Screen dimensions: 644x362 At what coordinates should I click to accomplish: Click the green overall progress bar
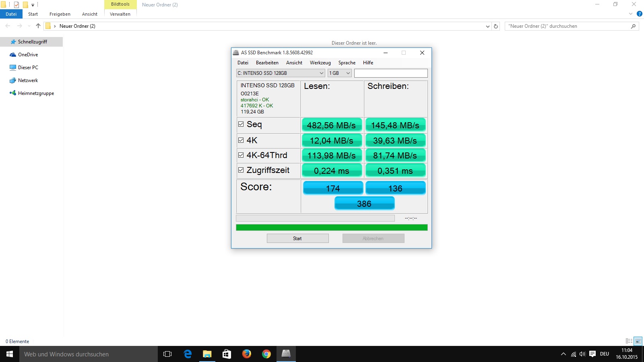coord(332,228)
